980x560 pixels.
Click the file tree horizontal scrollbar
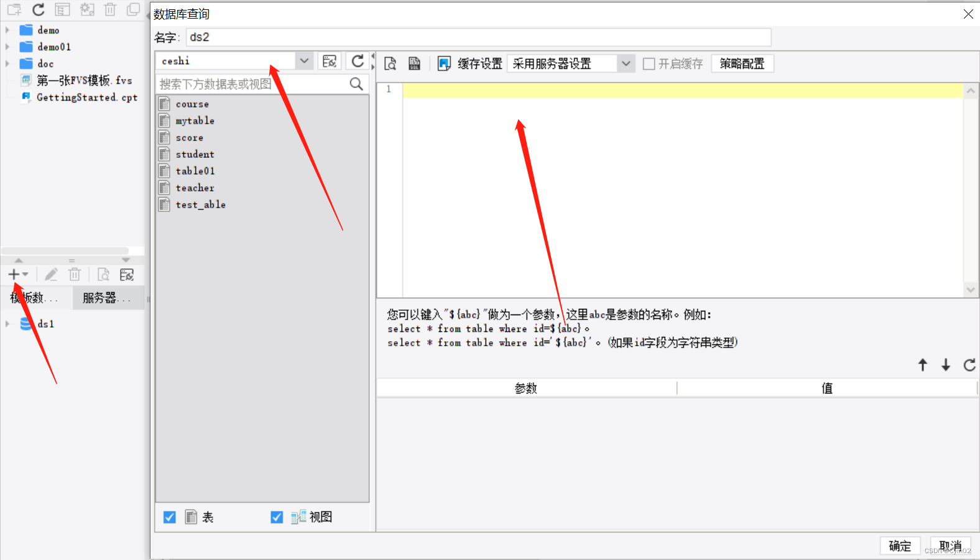[x=65, y=250]
